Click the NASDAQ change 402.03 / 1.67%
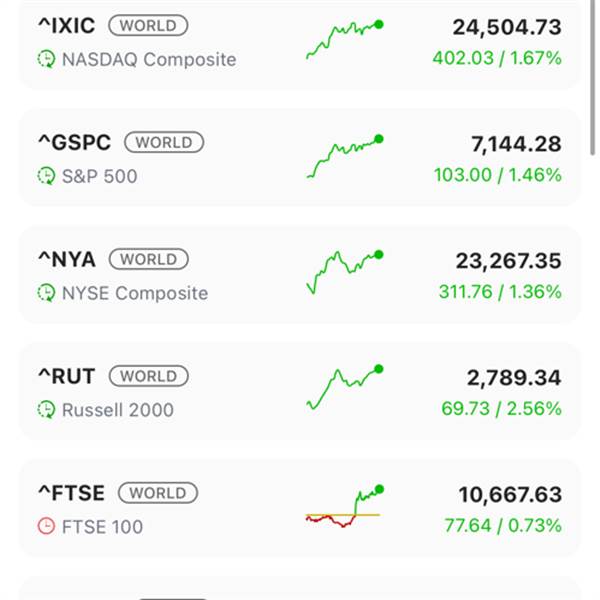 coord(497,58)
